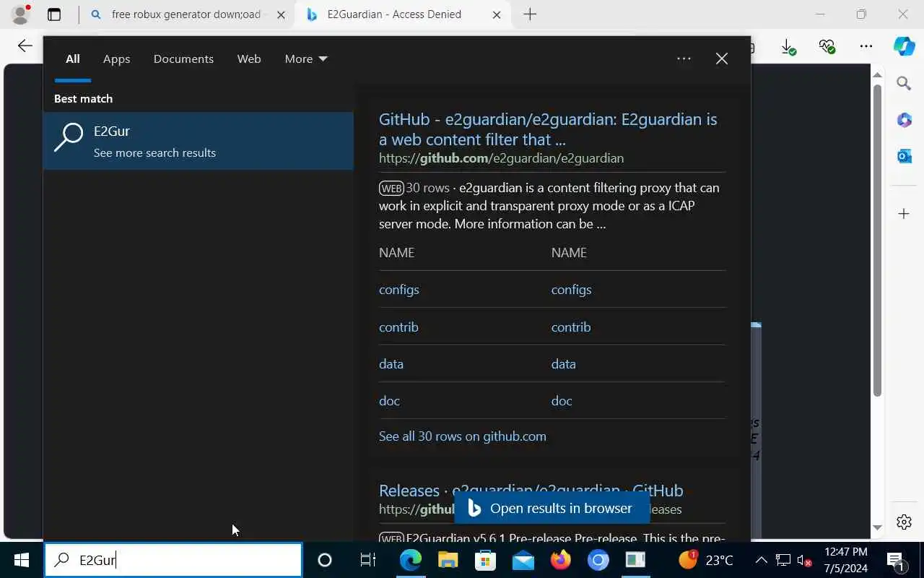The height and width of the screenshot is (578, 924).
Task: Click muted volume tray icon
Action: 804,561
